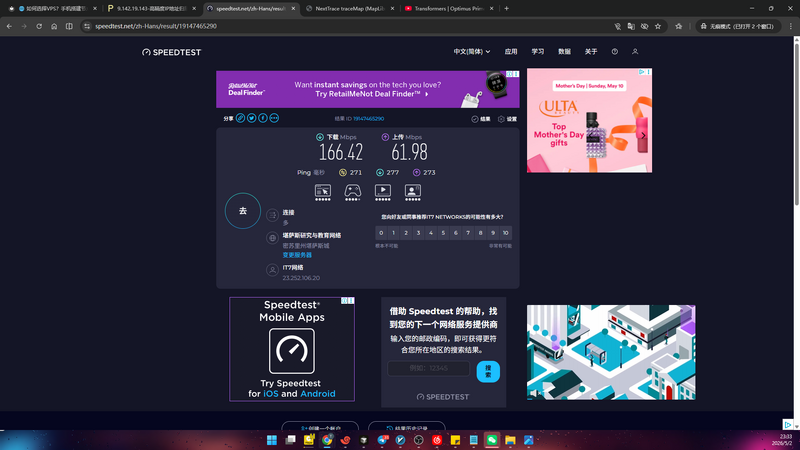The image size is (800, 450).
Task: Click the browser address bar URL
Action: pyautogui.click(x=156, y=26)
